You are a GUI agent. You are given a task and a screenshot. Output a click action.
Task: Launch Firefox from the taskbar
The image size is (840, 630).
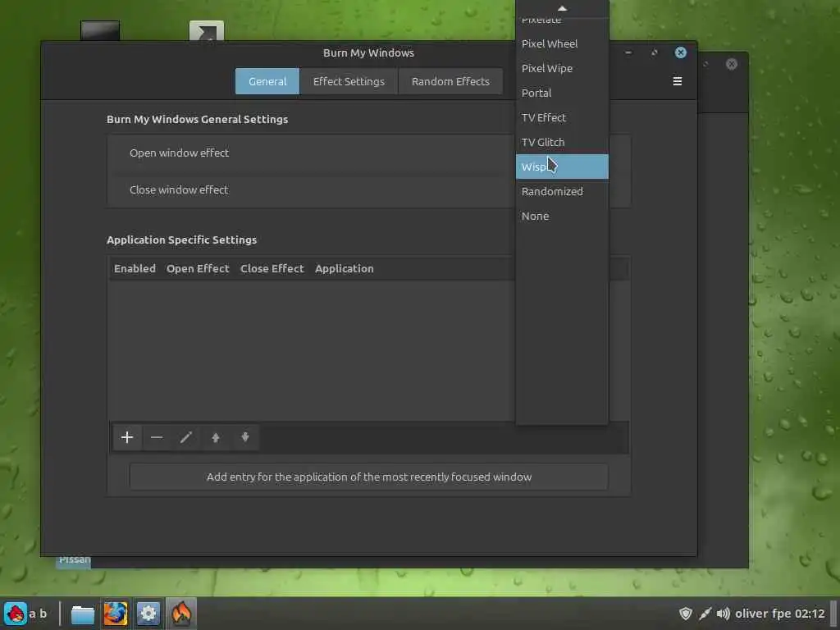(x=115, y=614)
